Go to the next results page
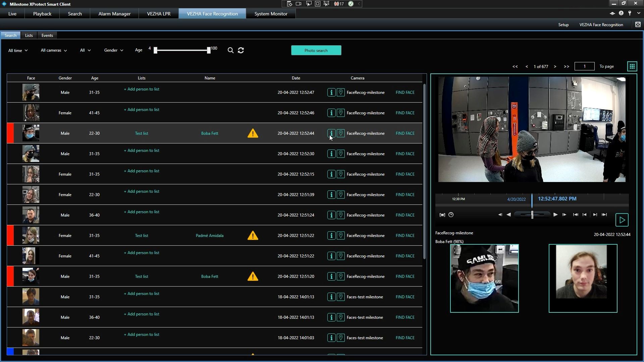This screenshot has width=644, height=362. [x=555, y=67]
